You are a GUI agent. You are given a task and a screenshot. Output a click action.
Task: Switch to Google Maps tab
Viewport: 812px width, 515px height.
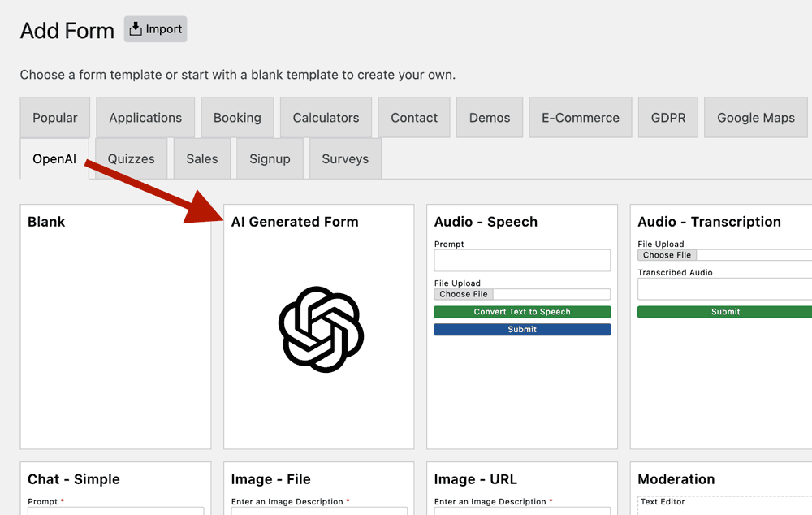(x=756, y=118)
